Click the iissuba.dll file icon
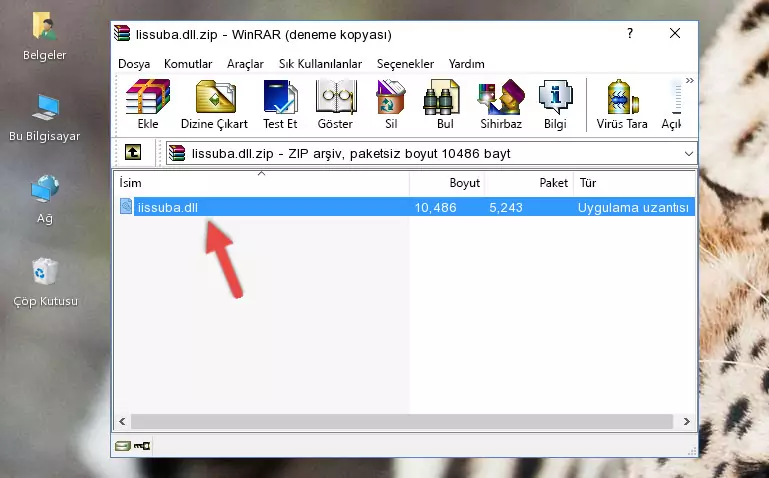 click(x=126, y=206)
